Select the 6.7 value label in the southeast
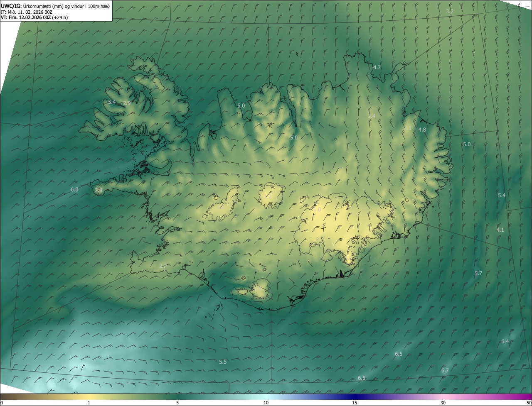The image size is (532, 406). tap(445, 370)
